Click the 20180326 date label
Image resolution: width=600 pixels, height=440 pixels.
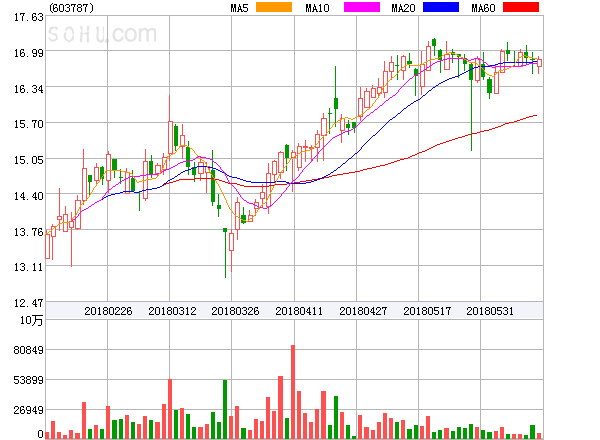pos(235,311)
